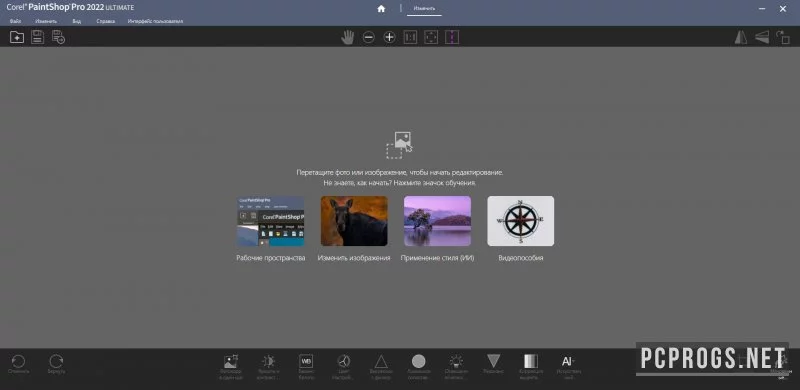Click the Применение стиля (ИИ) label
Image resolution: width=800 pixels, height=390 pixels.
437,258
